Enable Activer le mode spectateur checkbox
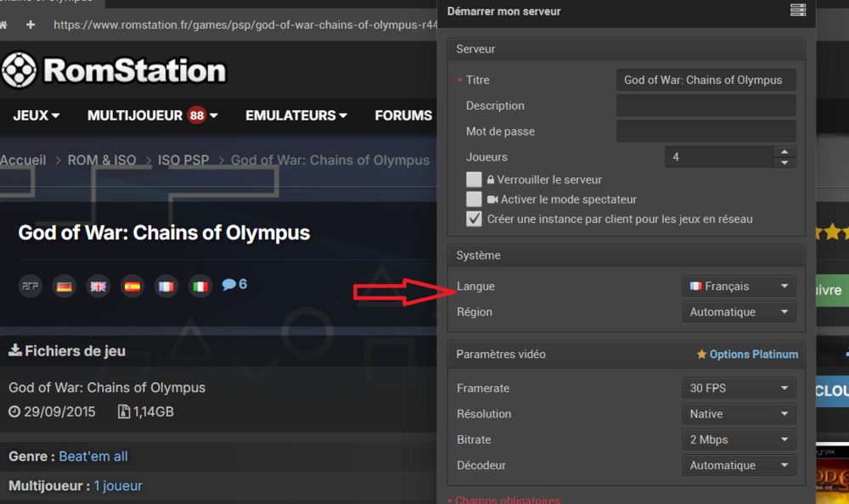Screen dimensions: 849x504 pyautogui.click(x=474, y=199)
